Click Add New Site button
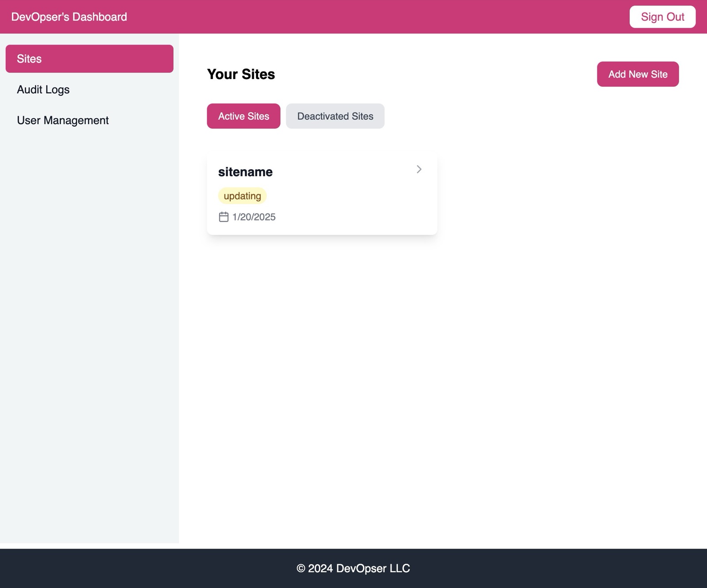This screenshot has height=588, width=707. click(x=638, y=74)
